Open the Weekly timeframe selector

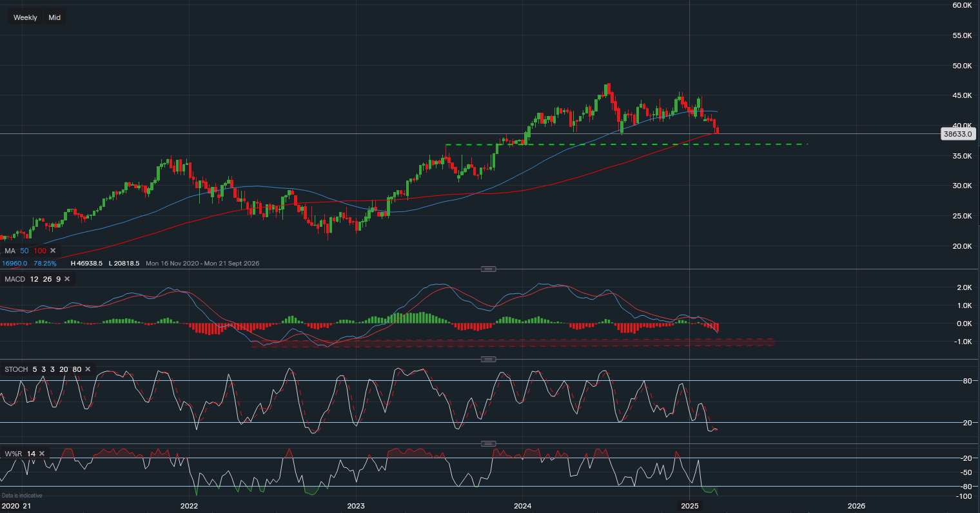24,17
